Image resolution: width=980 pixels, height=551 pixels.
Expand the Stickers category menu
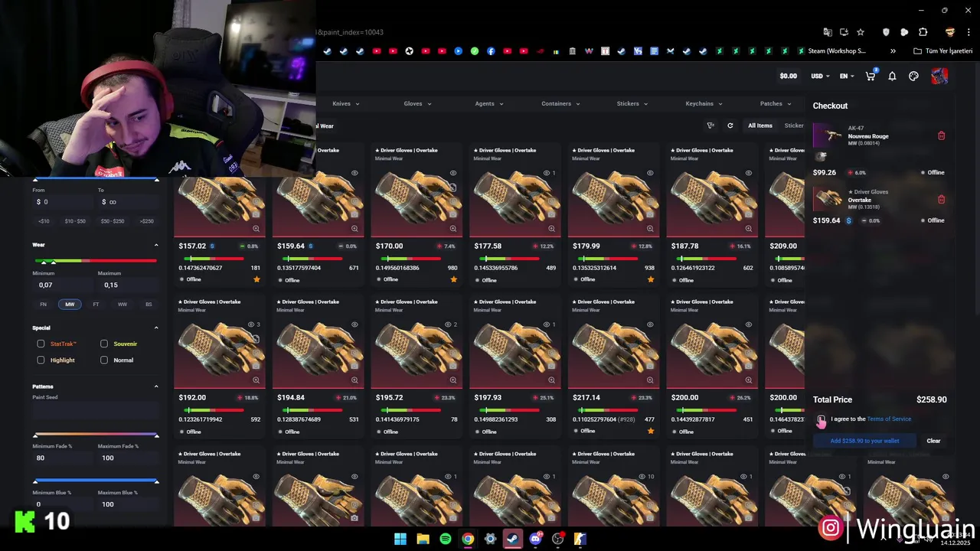[632, 103]
